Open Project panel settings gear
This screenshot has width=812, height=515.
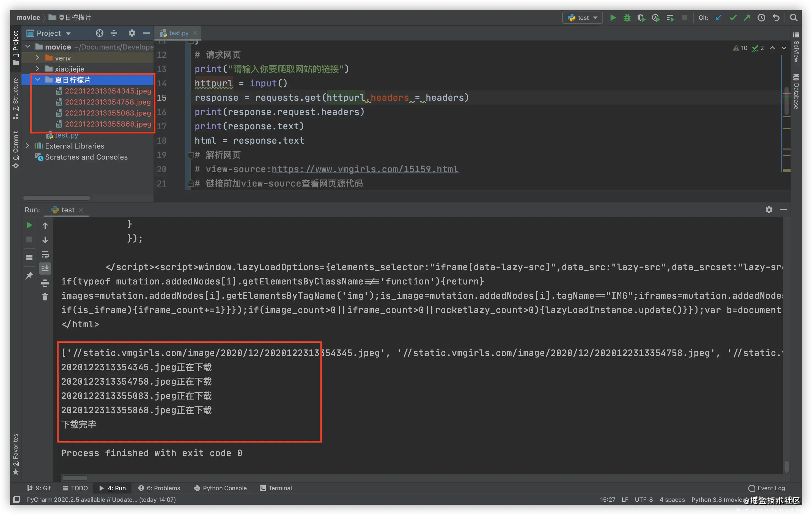[x=132, y=33]
